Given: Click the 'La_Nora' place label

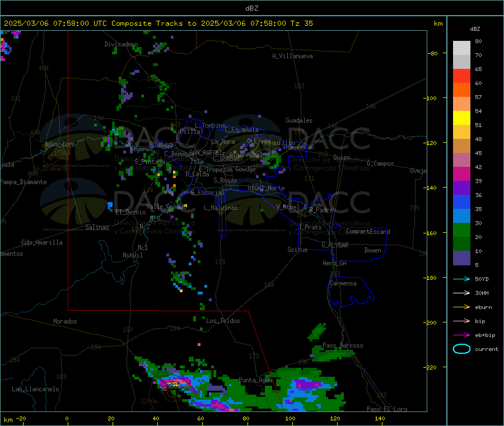Looking at the screenshot, I should tap(223, 142).
